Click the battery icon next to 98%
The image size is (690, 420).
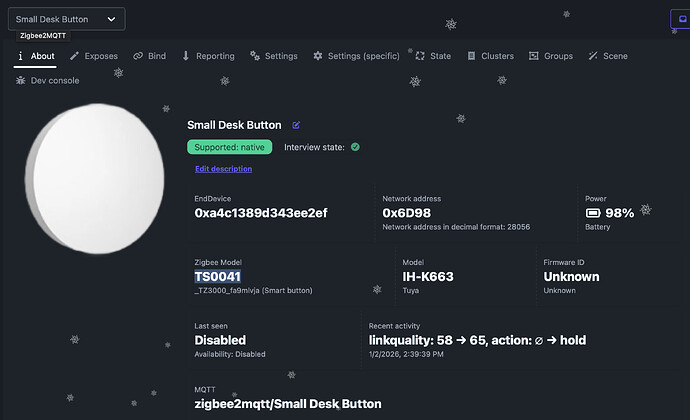point(593,213)
